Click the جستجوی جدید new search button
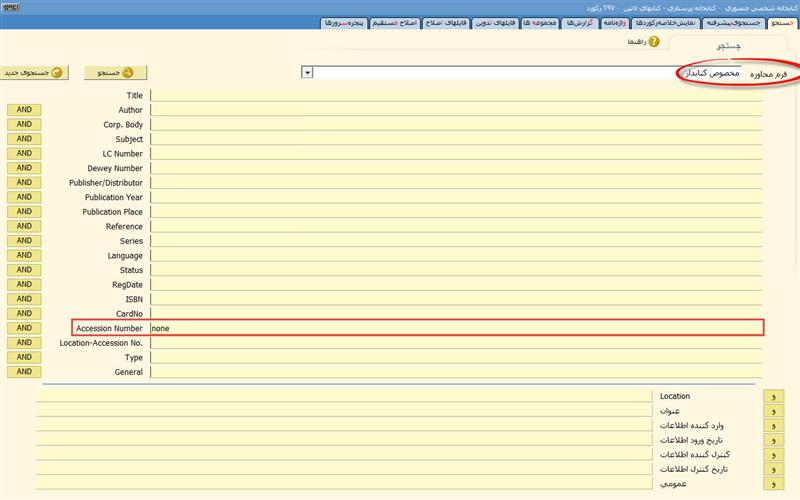This screenshot has height=500, width=800. coord(35,72)
